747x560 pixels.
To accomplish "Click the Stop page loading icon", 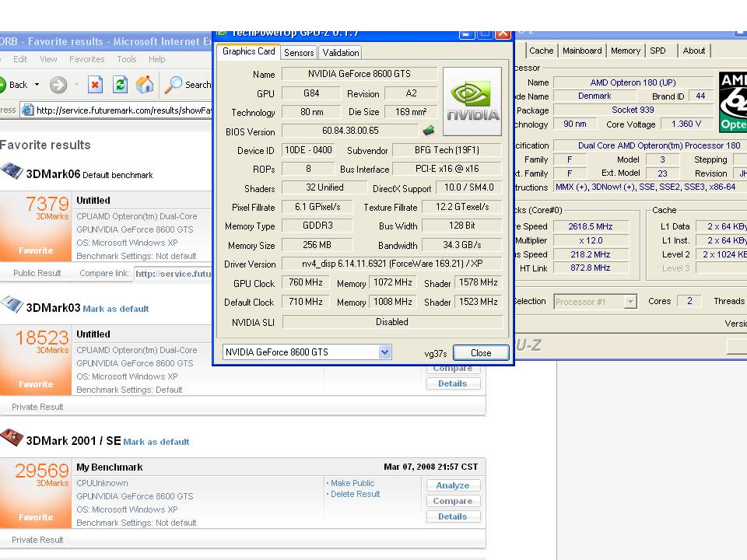I will pos(95,85).
